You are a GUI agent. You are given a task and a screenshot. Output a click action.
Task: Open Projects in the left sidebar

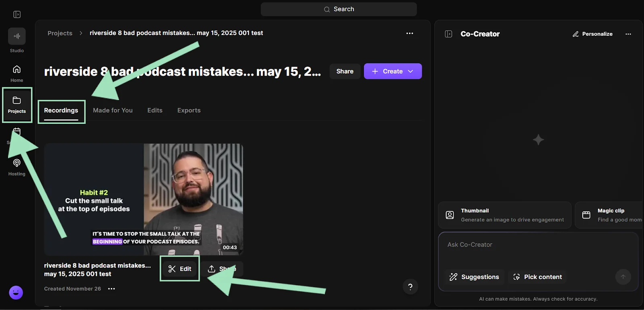pyautogui.click(x=17, y=105)
